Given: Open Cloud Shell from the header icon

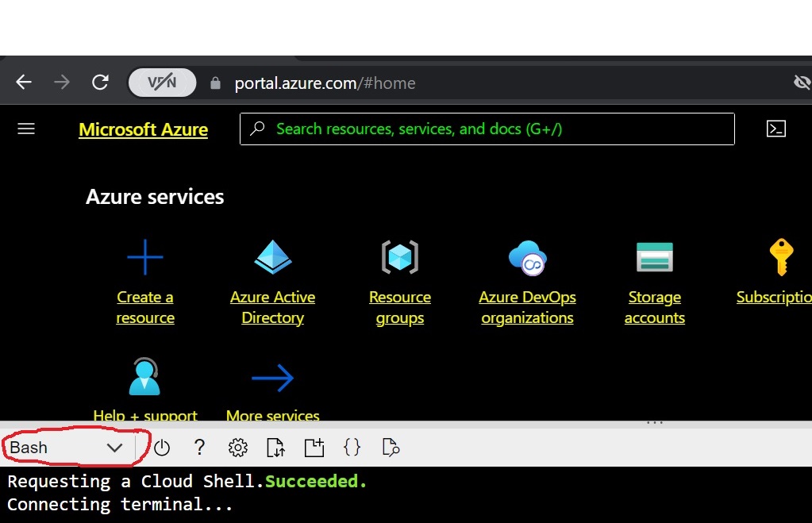Looking at the screenshot, I should point(775,129).
